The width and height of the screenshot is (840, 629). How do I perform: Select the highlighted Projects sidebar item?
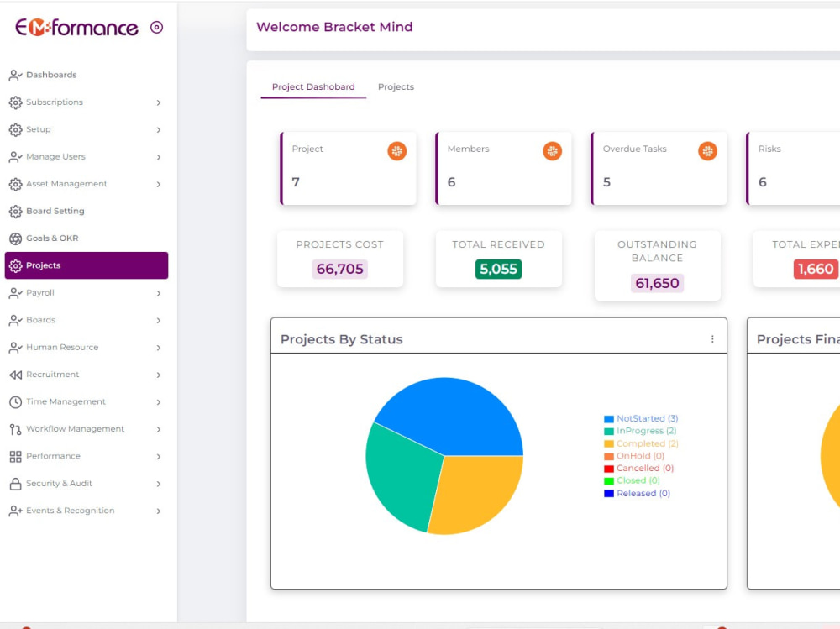[x=87, y=265]
